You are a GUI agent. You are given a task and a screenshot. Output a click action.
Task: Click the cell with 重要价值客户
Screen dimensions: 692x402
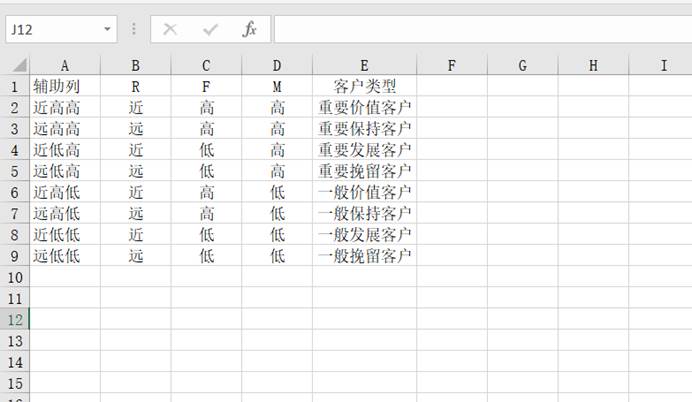click(x=365, y=107)
